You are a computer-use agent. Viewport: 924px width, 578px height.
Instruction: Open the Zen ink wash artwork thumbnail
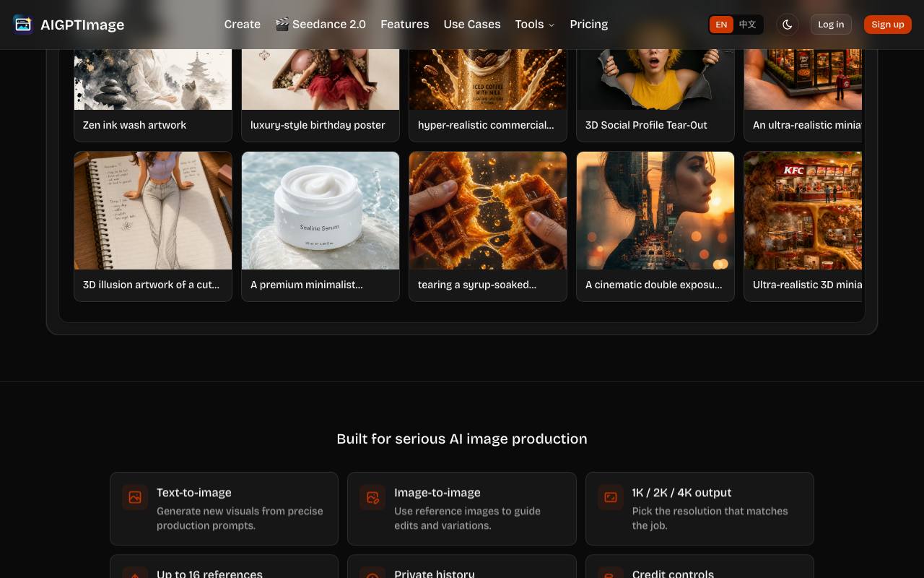153,79
